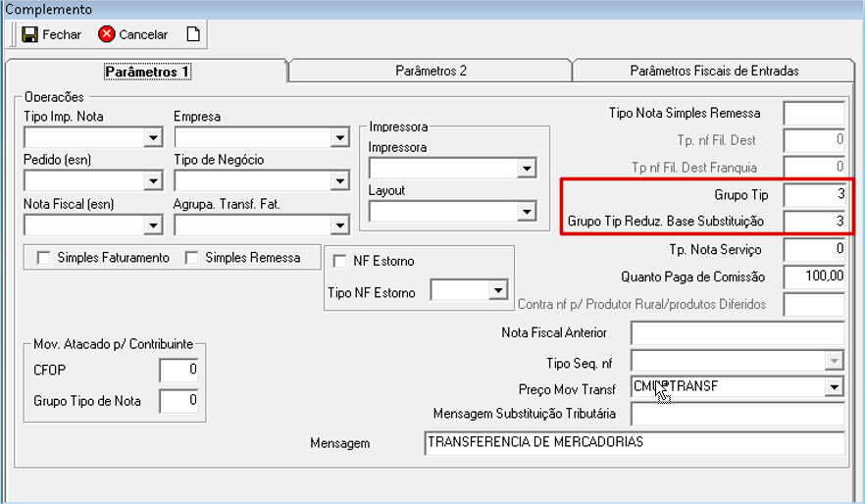
Task: Open the Tipo de Negócio dropdown
Action: [339, 180]
